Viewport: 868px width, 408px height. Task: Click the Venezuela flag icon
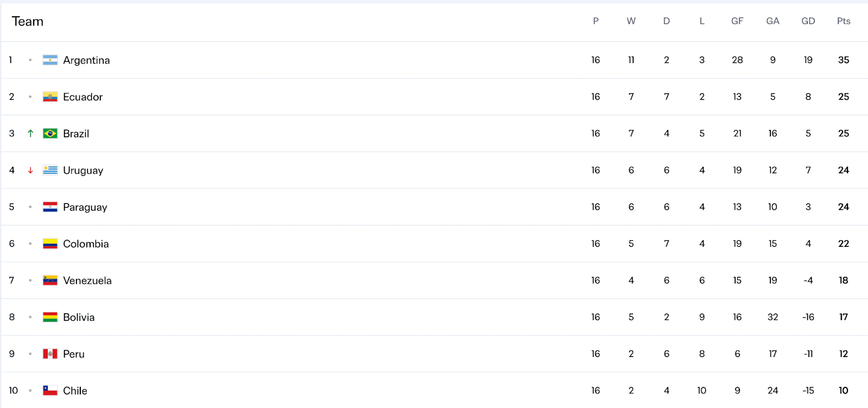[50, 280]
